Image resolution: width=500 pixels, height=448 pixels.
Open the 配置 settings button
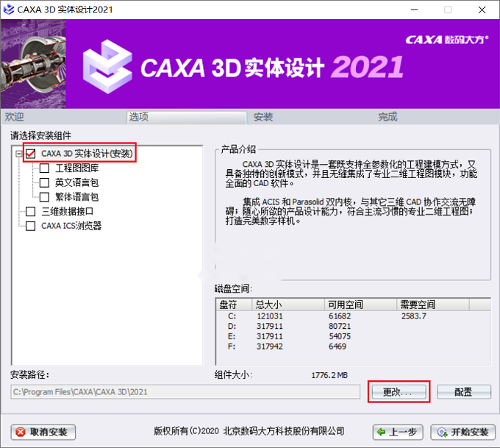click(x=464, y=392)
